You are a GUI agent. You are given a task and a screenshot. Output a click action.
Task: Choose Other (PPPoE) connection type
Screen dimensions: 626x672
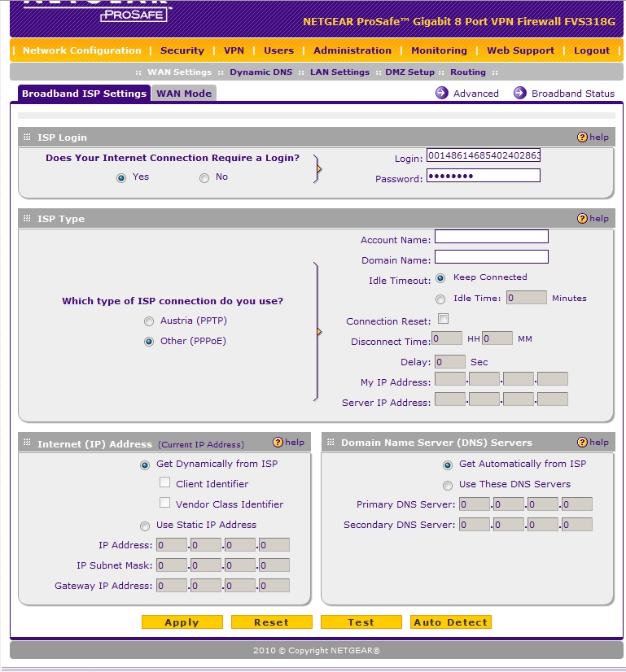(149, 342)
